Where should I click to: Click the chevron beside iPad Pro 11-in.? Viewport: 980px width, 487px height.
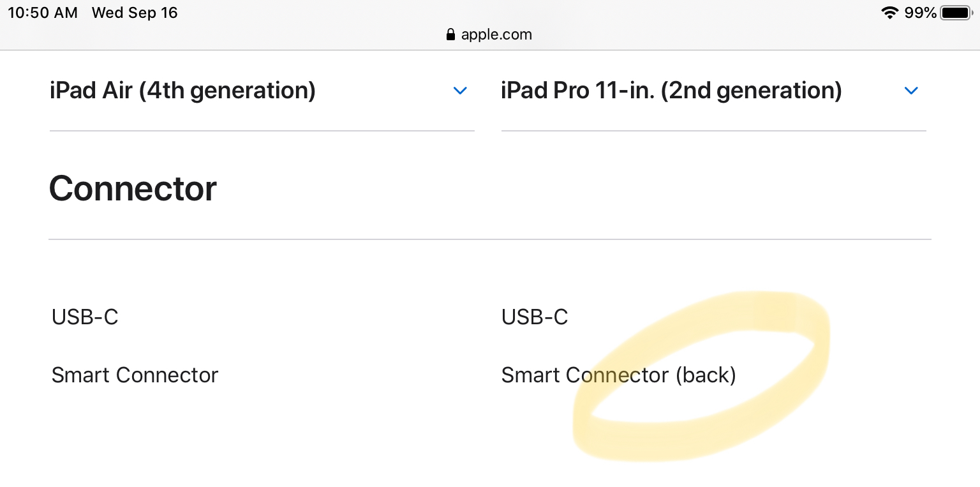[x=911, y=91]
